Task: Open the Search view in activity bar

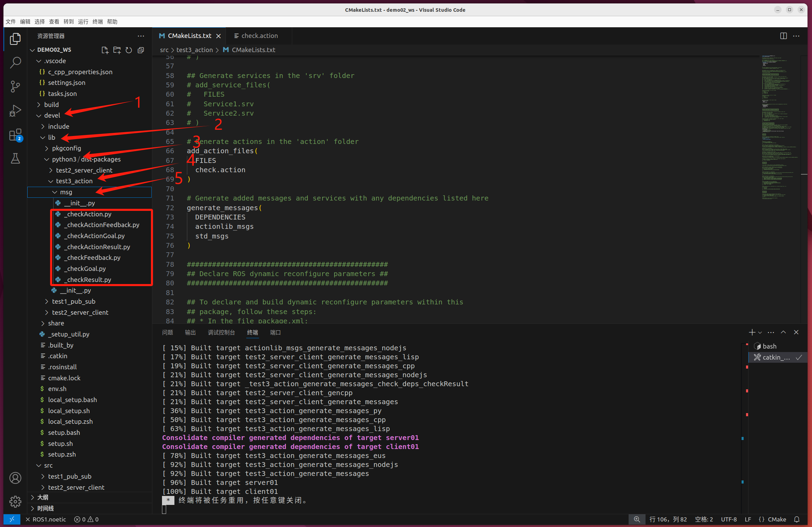Action: coord(15,62)
